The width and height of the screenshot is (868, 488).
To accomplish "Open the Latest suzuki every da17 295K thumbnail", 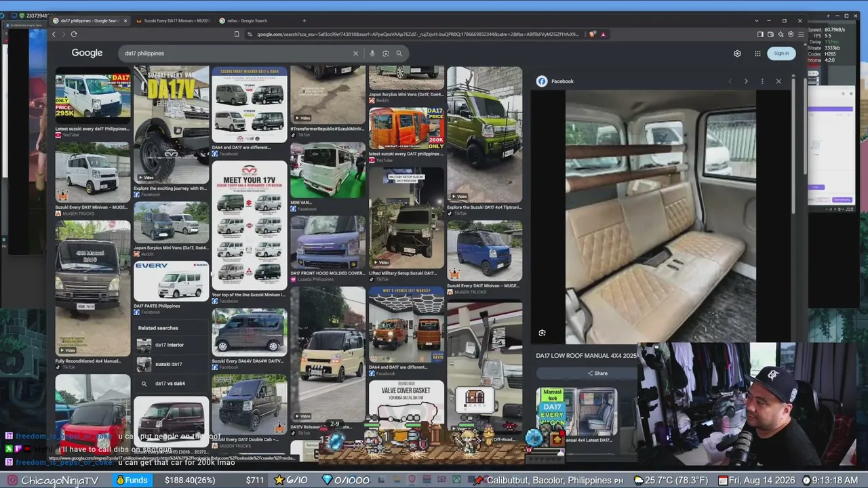I will click(x=93, y=96).
